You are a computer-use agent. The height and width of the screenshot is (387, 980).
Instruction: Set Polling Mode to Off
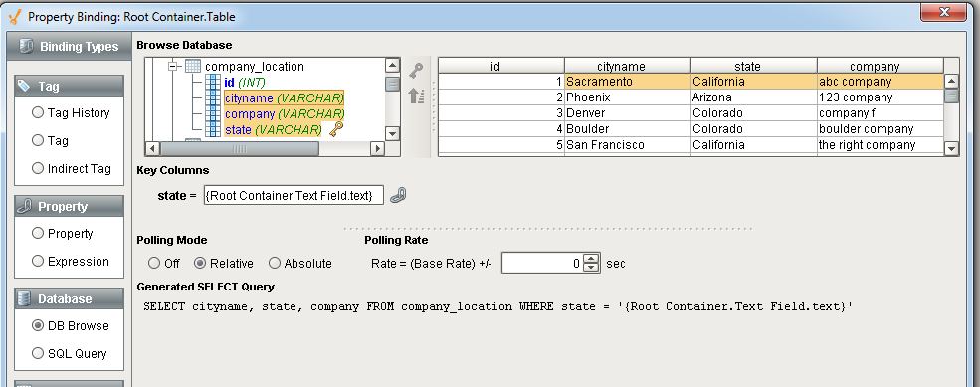(154, 264)
